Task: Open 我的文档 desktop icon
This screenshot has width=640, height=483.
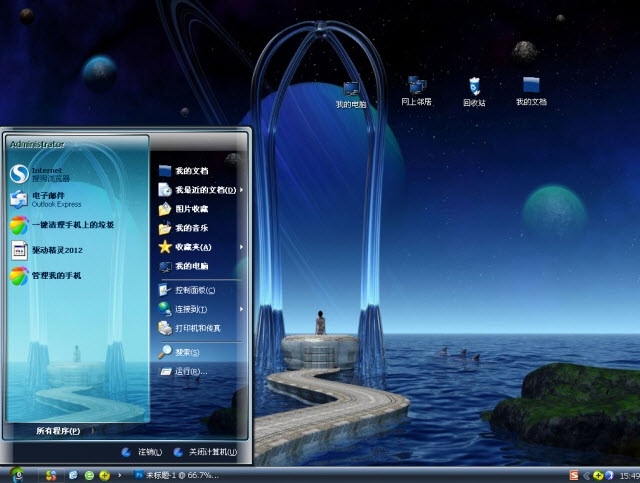Action: (x=531, y=91)
